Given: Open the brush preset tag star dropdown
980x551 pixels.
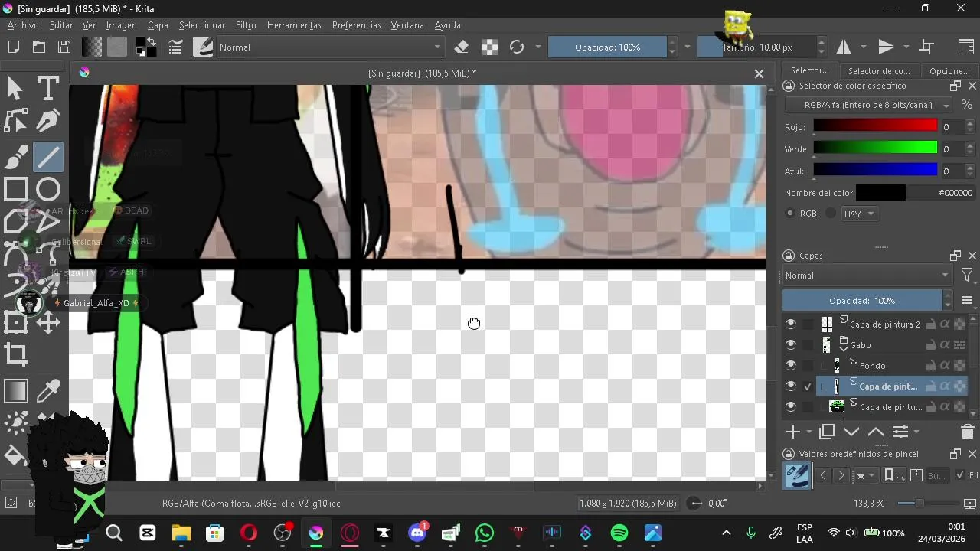Looking at the screenshot, I should 865,476.
